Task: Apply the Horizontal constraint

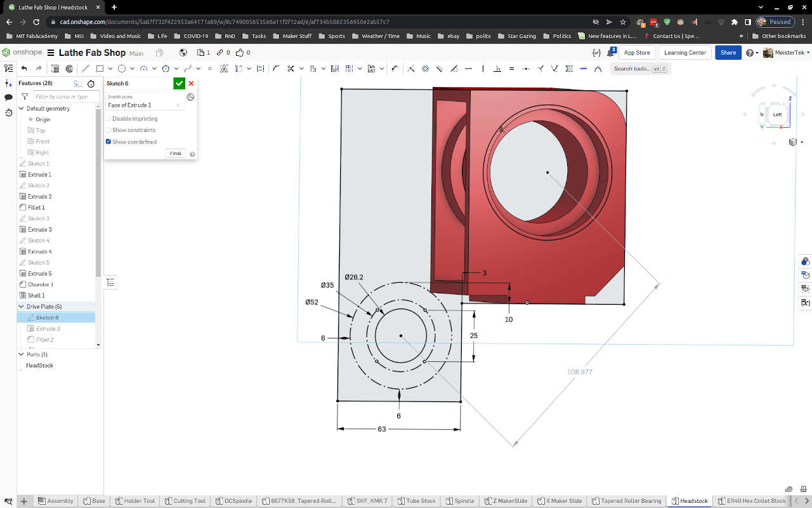Action: click(x=469, y=69)
